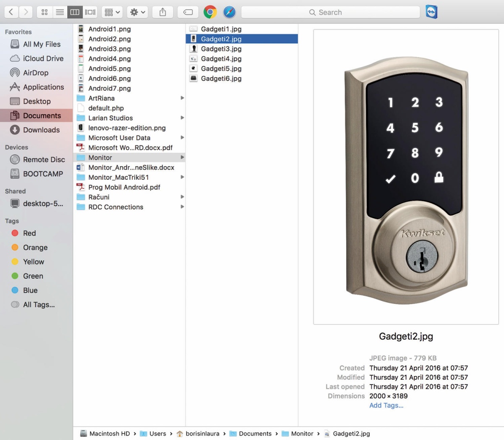Go to Documents in path bar
The image size is (504, 440).
pyautogui.click(x=251, y=434)
